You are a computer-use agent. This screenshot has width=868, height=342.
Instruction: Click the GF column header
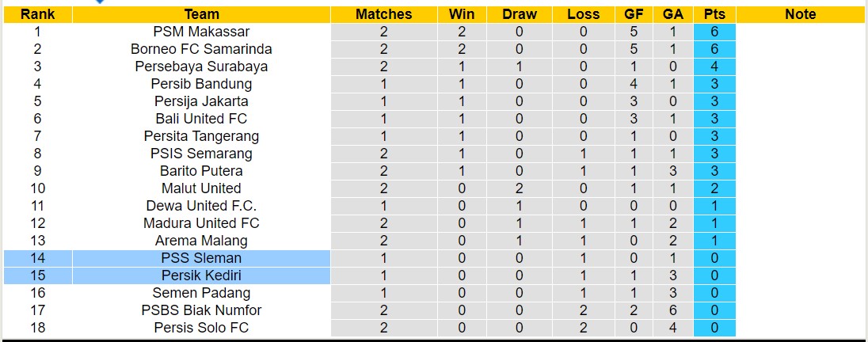click(634, 14)
